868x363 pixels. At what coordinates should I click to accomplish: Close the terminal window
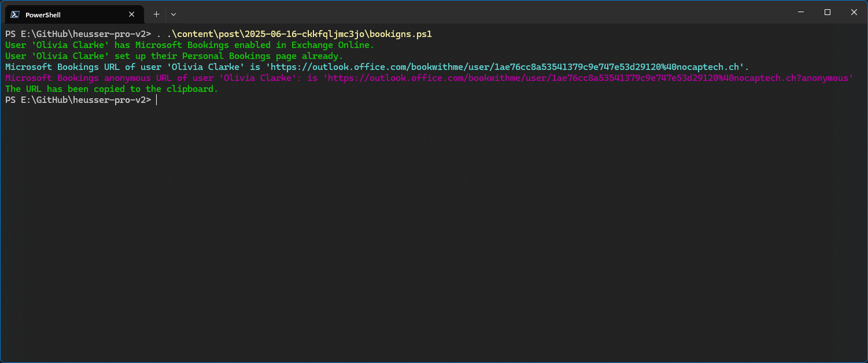point(854,12)
